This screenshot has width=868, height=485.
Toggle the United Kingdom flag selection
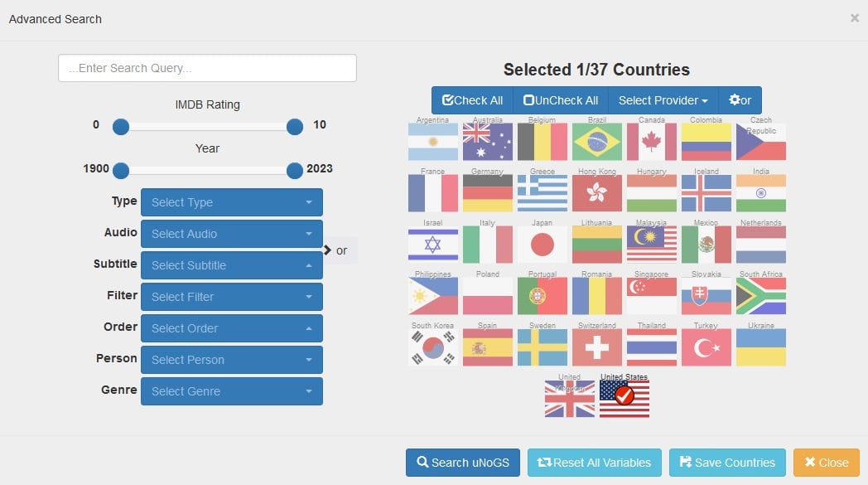tap(570, 399)
